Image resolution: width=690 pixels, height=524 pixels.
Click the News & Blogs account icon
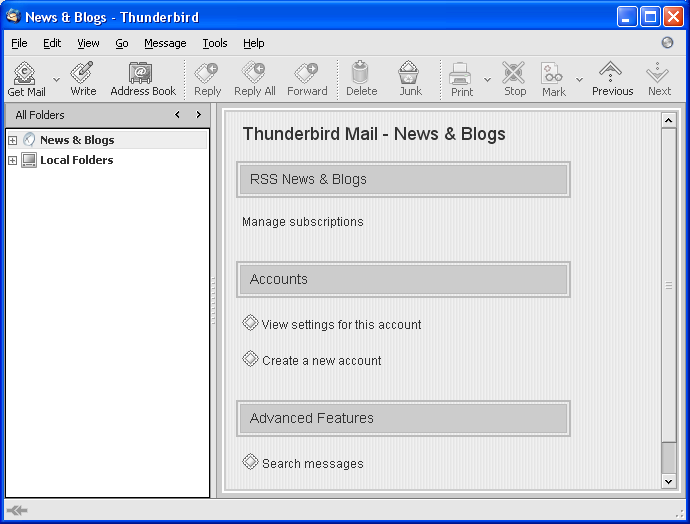29,139
